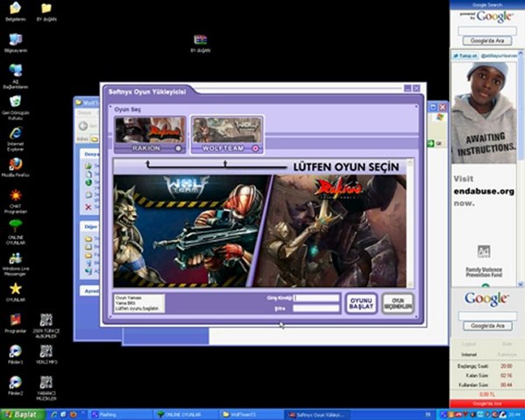Open CHAT Programları desktop icon

click(15, 202)
